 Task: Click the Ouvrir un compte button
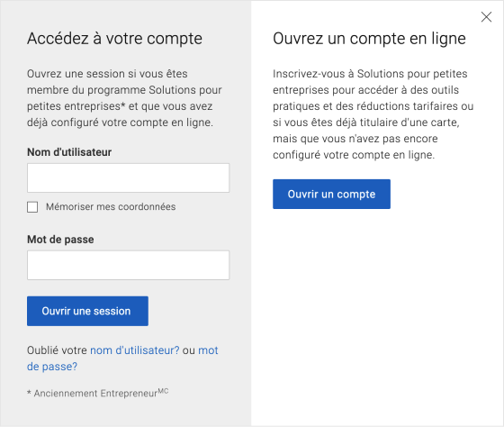click(331, 194)
